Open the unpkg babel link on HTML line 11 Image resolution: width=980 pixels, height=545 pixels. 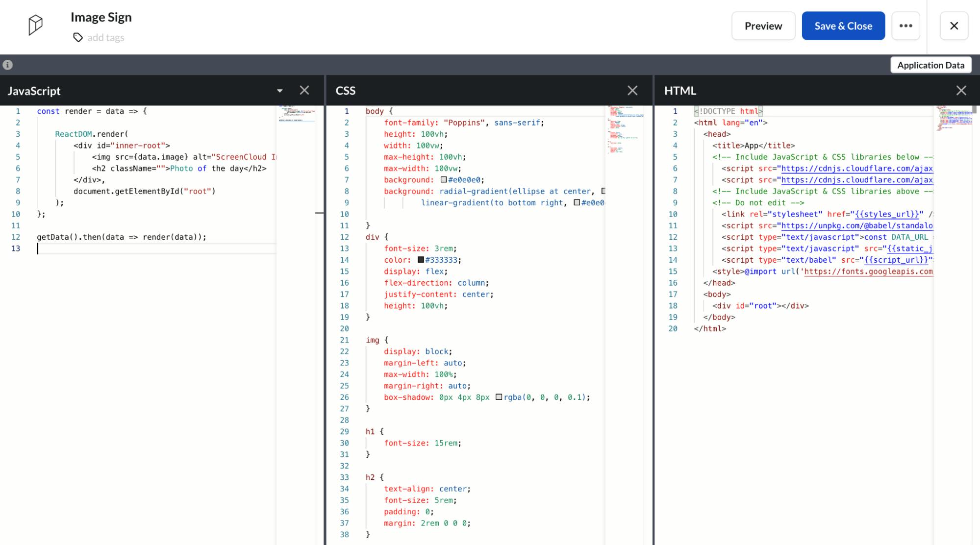pos(857,225)
